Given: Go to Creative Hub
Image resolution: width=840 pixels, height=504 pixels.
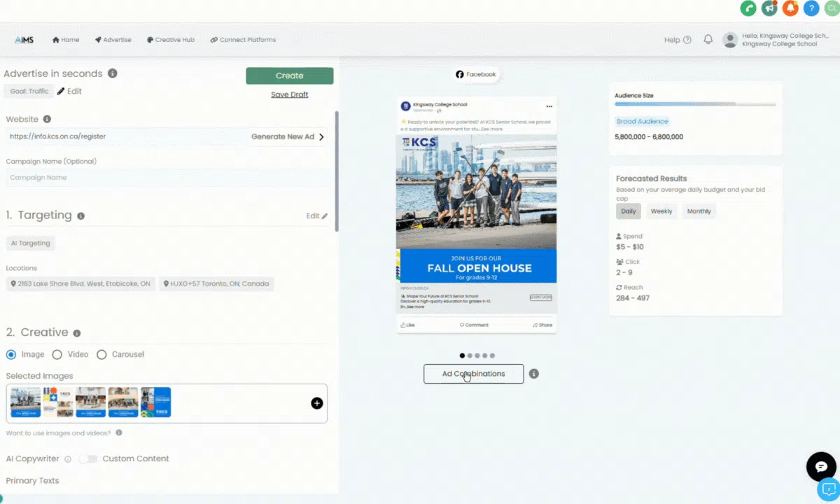Looking at the screenshot, I should click(x=171, y=40).
